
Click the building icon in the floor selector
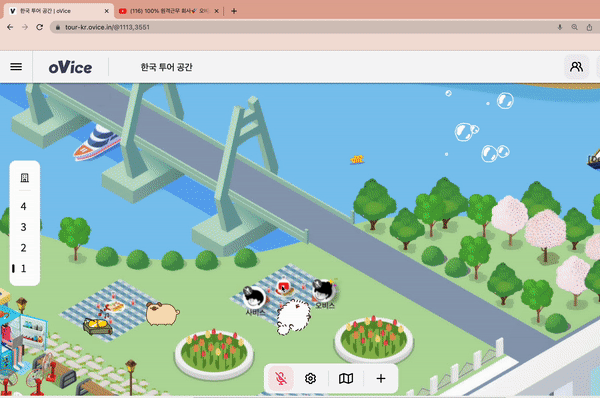pyautogui.click(x=24, y=178)
